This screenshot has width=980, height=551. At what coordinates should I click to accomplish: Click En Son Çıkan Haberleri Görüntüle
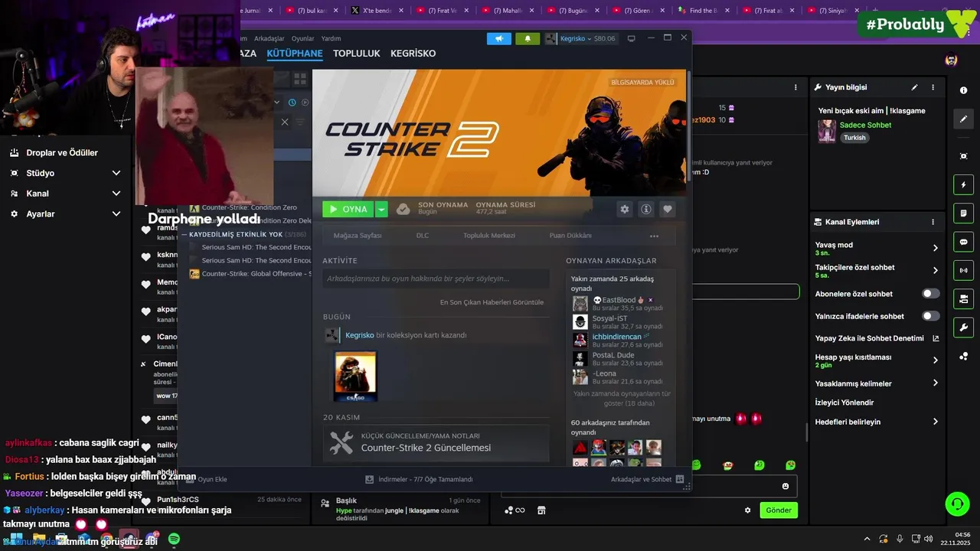point(492,302)
